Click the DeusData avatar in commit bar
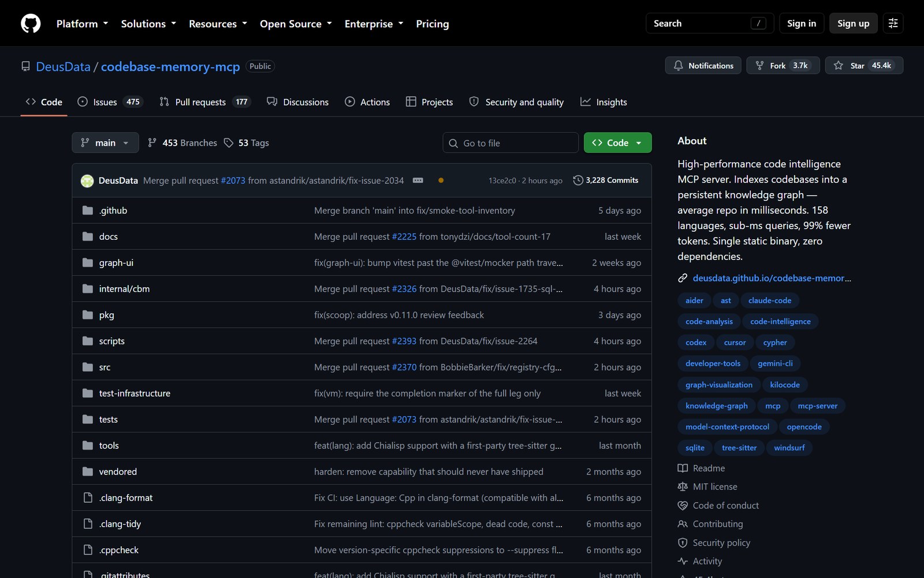This screenshot has height=578, width=924. pyautogui.click(x=87, y=181)
